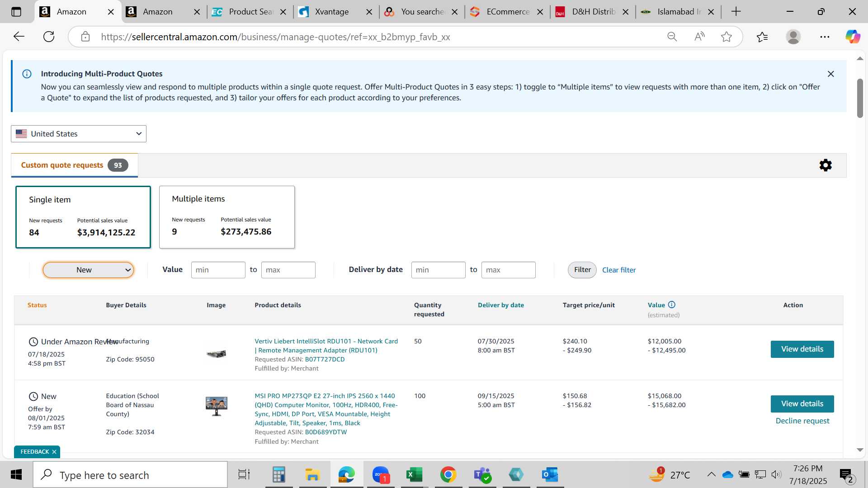868x488 pixels.
Task: Switch to ECommerce tab
Action: coord(508,12)
